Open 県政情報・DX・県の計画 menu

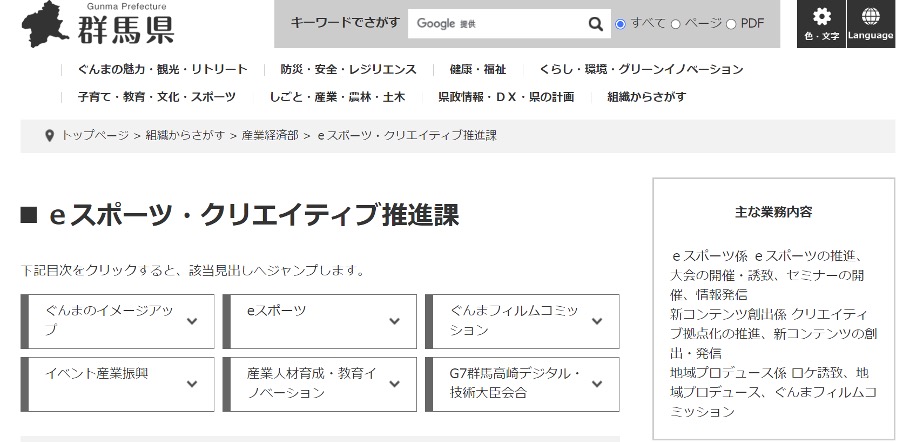click(x=506, y=97)
